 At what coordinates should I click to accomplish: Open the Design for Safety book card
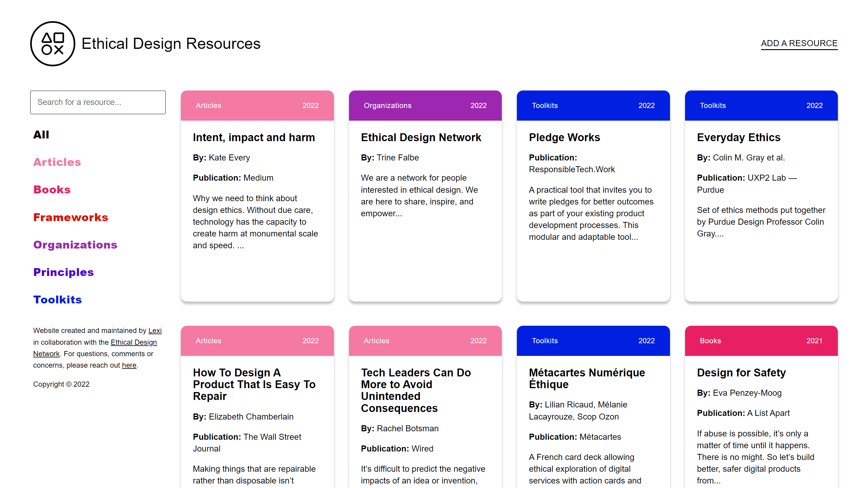click(x=741, y=373)
